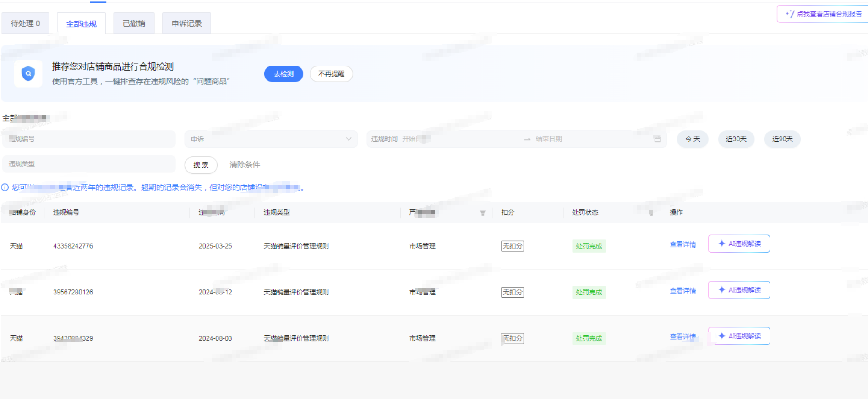Open AI违规解读 for the 2024-08-03 violation
Image resolution: width=868 pixels, height=399 pixels.
pos(739,336)
